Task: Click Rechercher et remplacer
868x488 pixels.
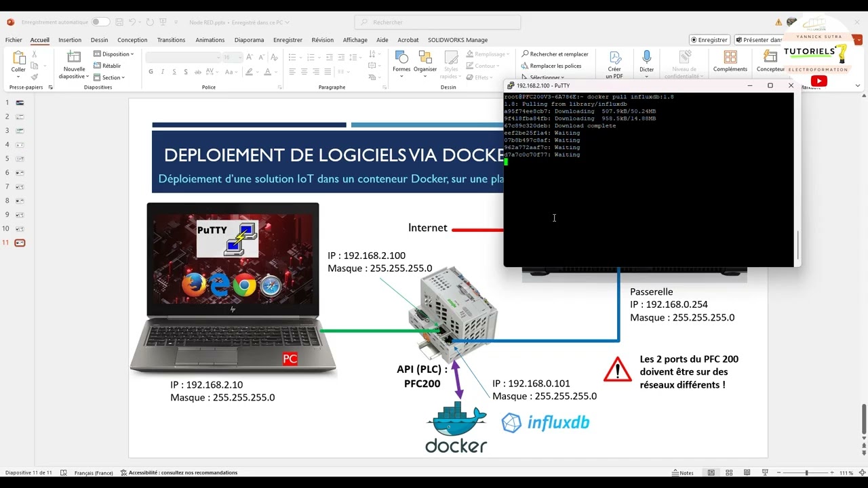Action: [x=555, y=54]
